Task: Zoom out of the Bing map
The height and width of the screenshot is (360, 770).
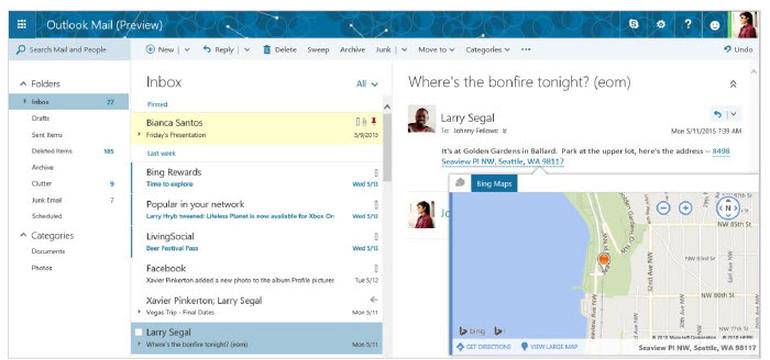Action: [x=663, y=208]
